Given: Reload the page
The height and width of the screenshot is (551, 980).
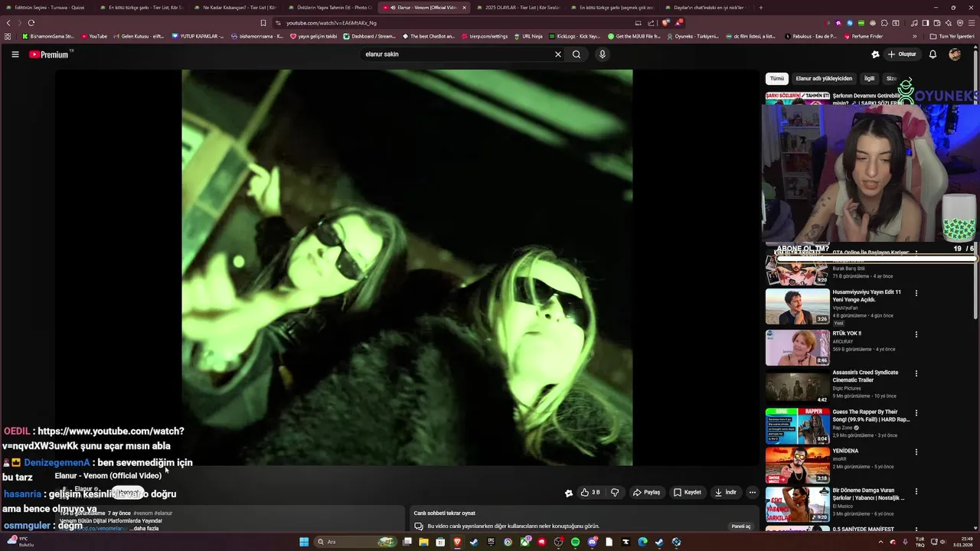Looking at the screenshot, I should 31,23.
